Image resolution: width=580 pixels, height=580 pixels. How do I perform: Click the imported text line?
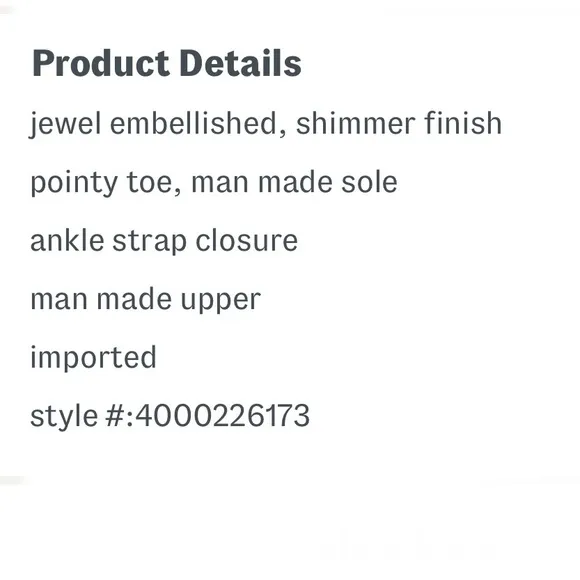(93, 358)
